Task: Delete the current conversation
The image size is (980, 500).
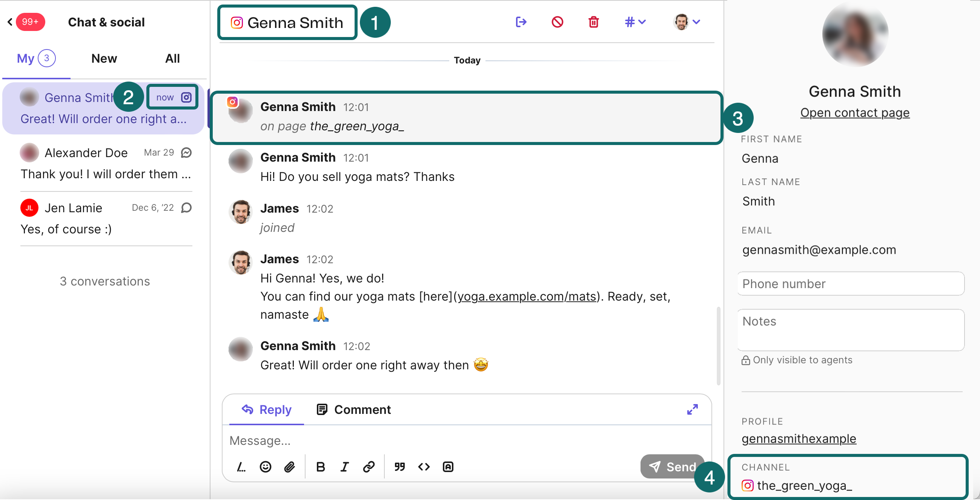Action: tap(593, 22)
